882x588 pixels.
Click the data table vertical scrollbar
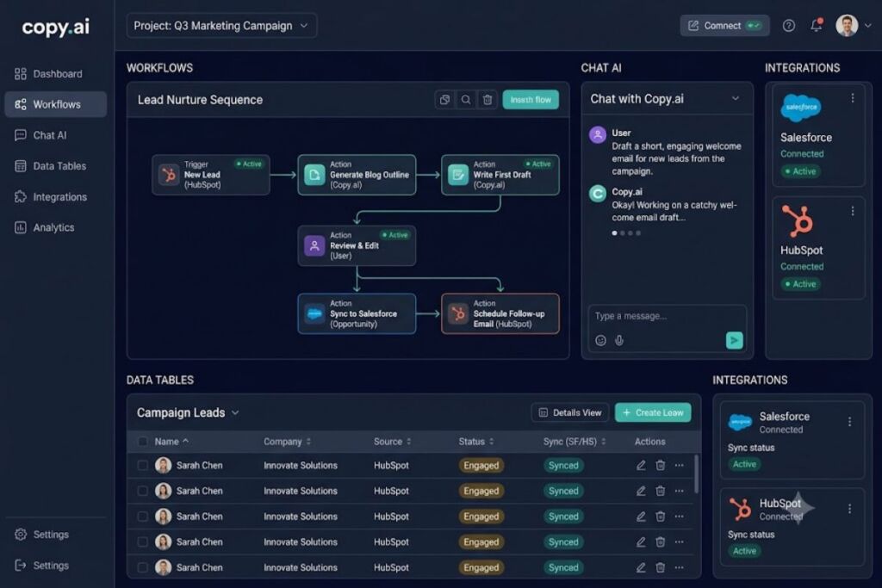click(696, 473)
